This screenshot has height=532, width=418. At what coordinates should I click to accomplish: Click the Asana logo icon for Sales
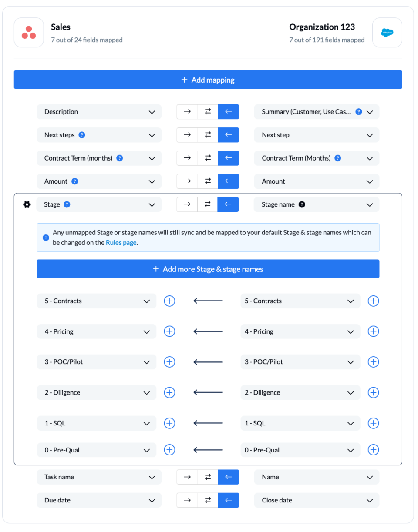point(29,33)
